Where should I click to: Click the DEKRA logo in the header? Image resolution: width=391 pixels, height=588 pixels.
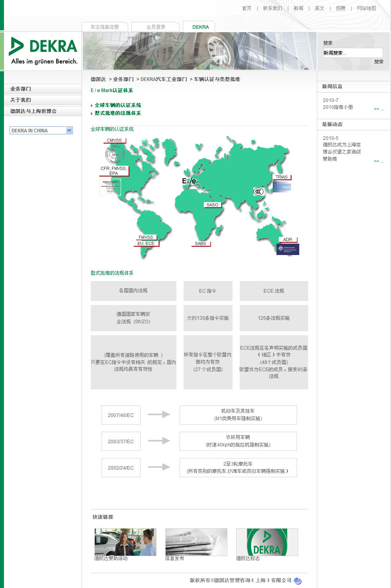(43, 51)
